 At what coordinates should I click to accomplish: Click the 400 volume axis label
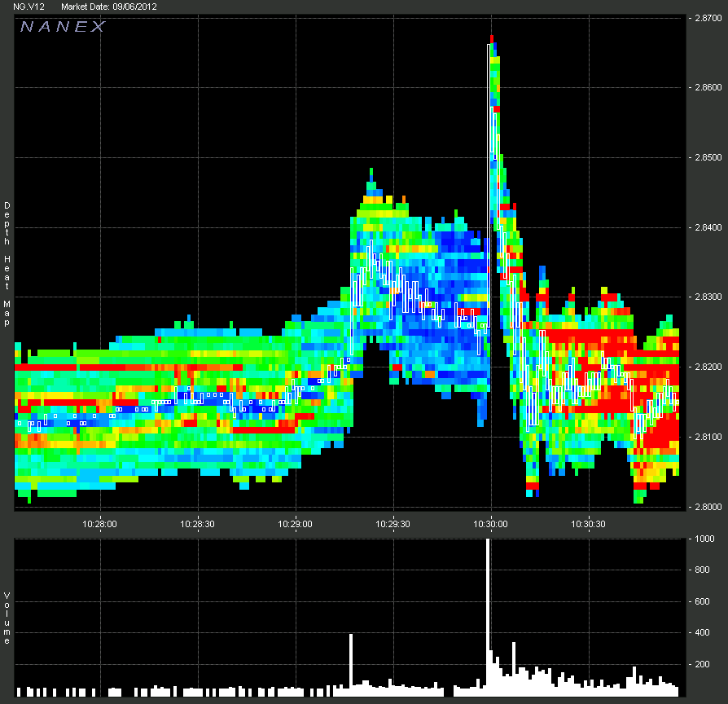point(702,632)
